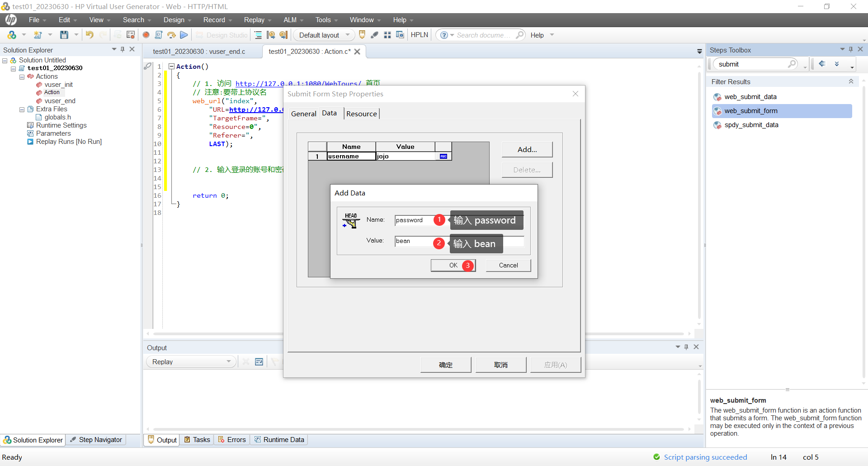Click the 确定 button
This screenshot has width=868, height=466.
[x=446, y=365]
